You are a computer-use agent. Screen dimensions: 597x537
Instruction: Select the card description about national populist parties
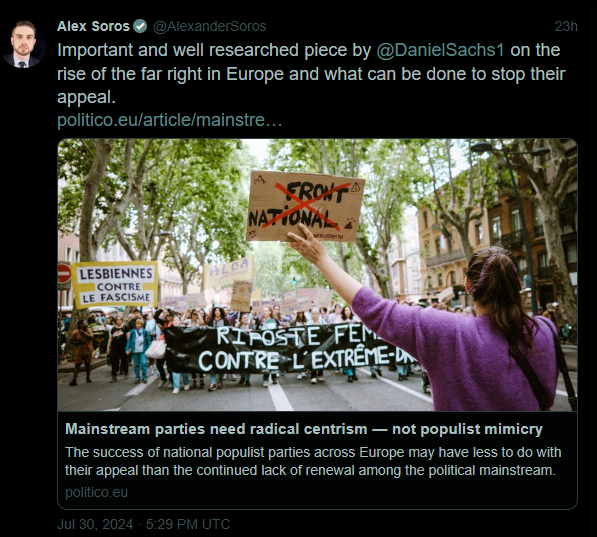point(313,461)
